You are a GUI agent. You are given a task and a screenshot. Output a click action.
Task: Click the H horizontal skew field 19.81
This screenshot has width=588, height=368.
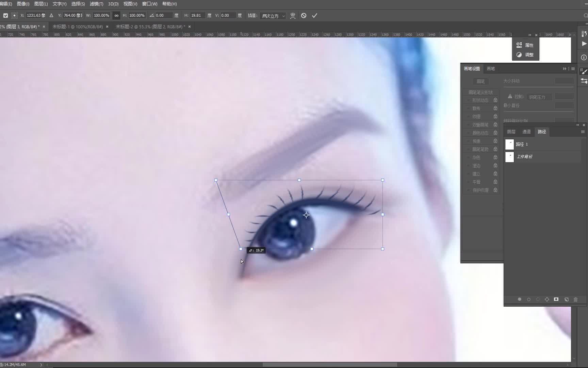click(x=197, y=16)
